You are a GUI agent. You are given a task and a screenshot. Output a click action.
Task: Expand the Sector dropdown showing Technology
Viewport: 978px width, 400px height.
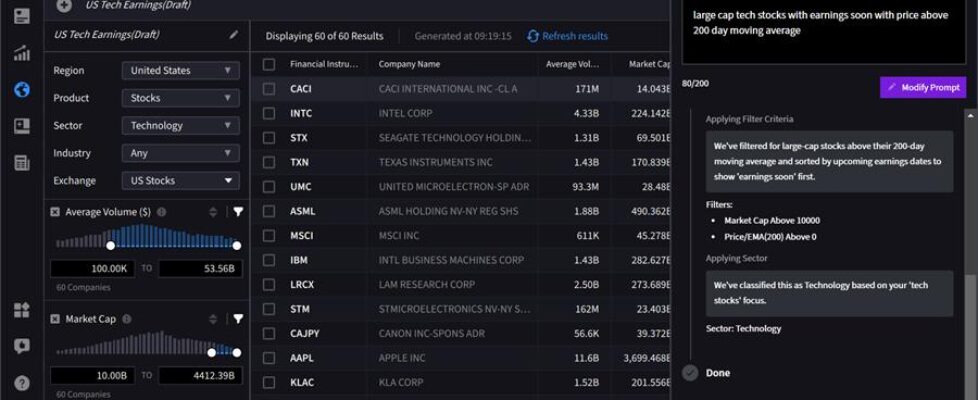180,126
